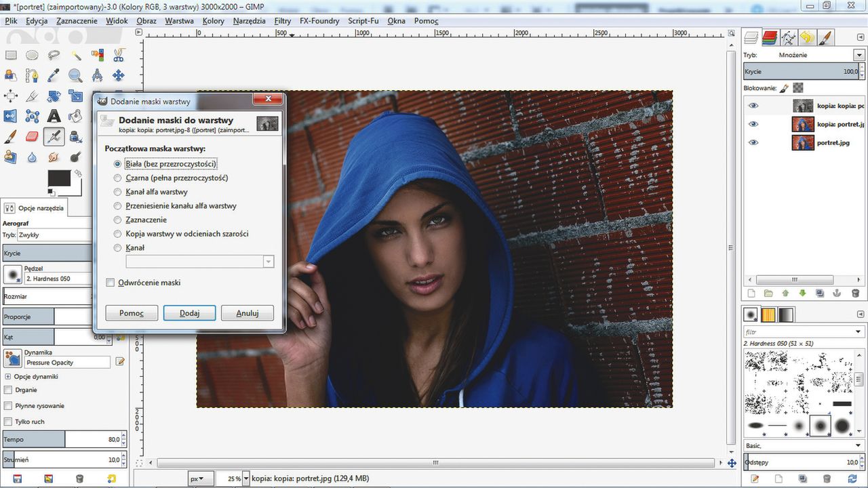Open the Plik menu

(11, 21)
